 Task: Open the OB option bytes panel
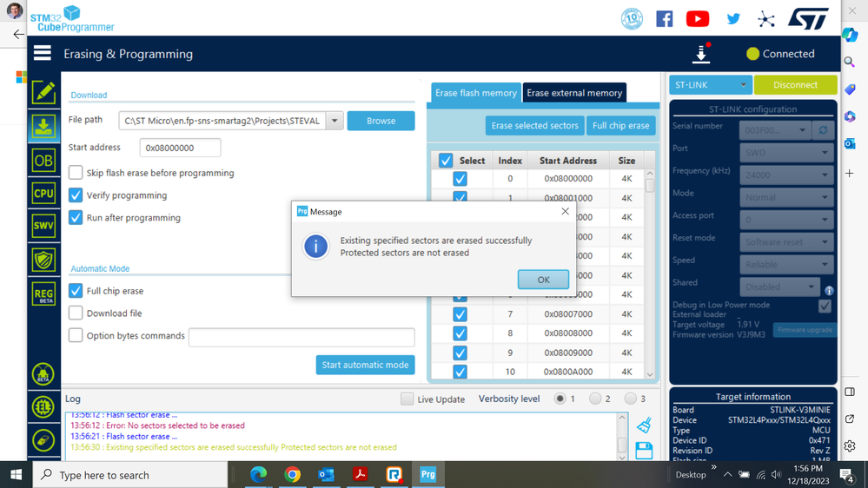click(43, 161)
